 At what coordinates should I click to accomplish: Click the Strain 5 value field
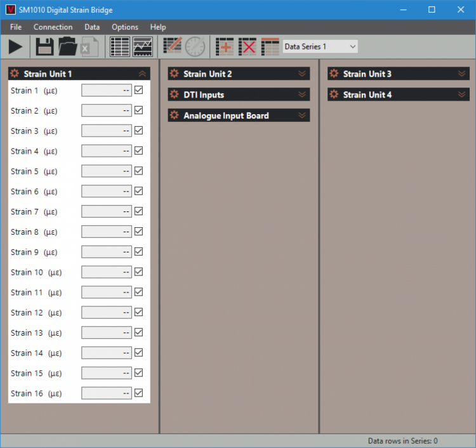point(107,171)
